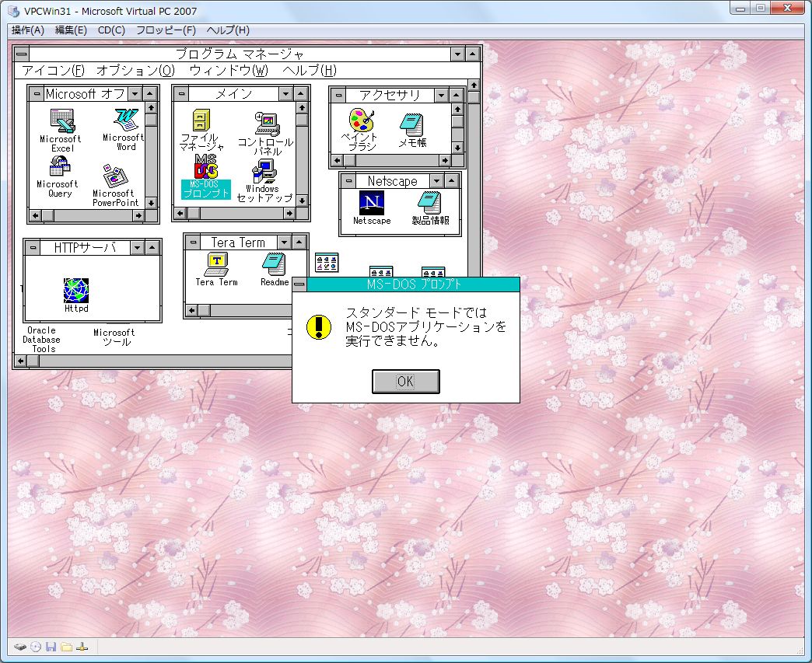
Task: Click the MS-DOS プロンプト dialog title bar
Action: tap(413, 284)
